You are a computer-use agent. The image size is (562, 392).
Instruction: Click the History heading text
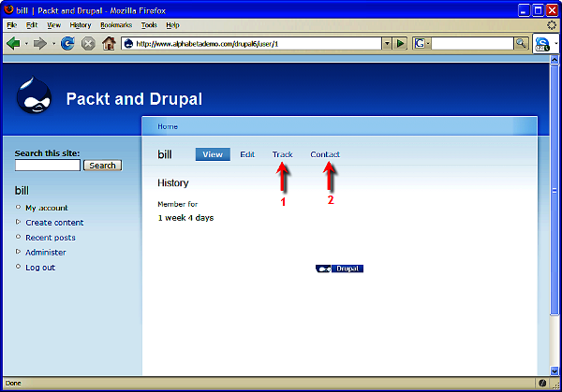click(173, 183)
